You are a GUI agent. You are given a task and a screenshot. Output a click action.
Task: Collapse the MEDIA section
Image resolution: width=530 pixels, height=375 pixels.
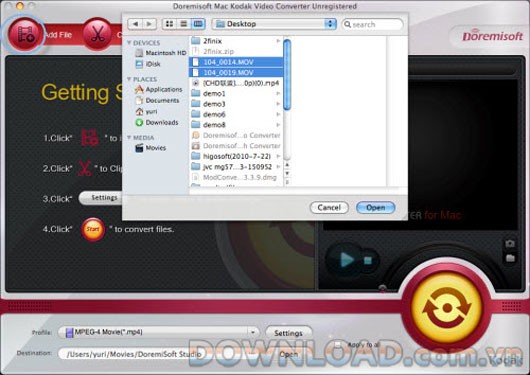129,138
